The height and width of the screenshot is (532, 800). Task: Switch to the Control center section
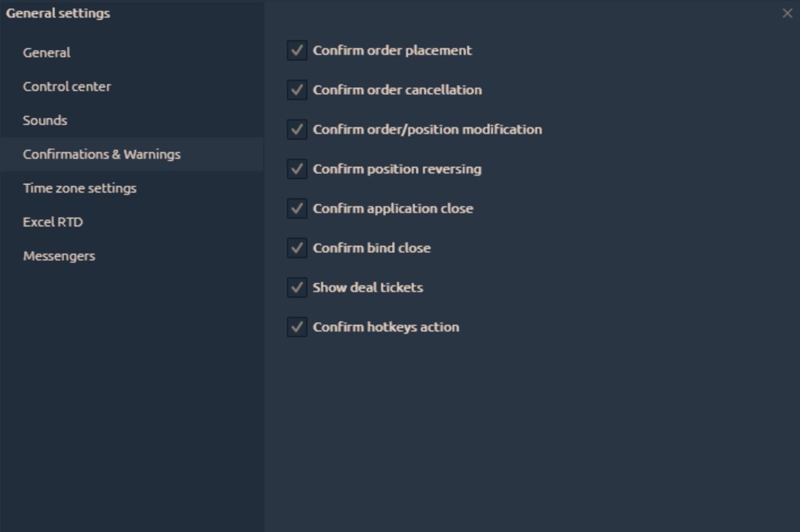tap(67, 87)
